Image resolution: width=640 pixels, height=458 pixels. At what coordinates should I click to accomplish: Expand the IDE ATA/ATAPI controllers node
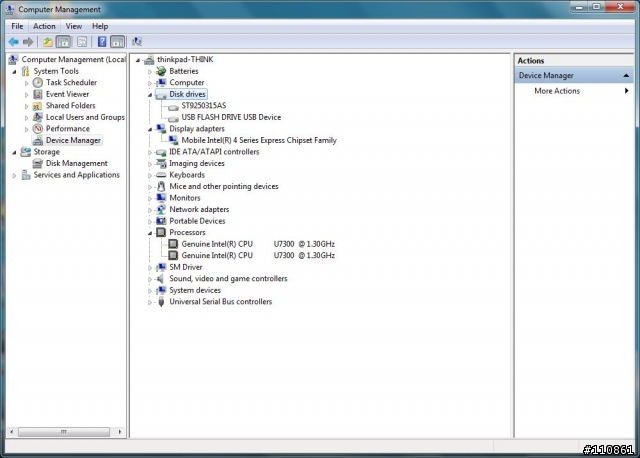click(150, 152)
